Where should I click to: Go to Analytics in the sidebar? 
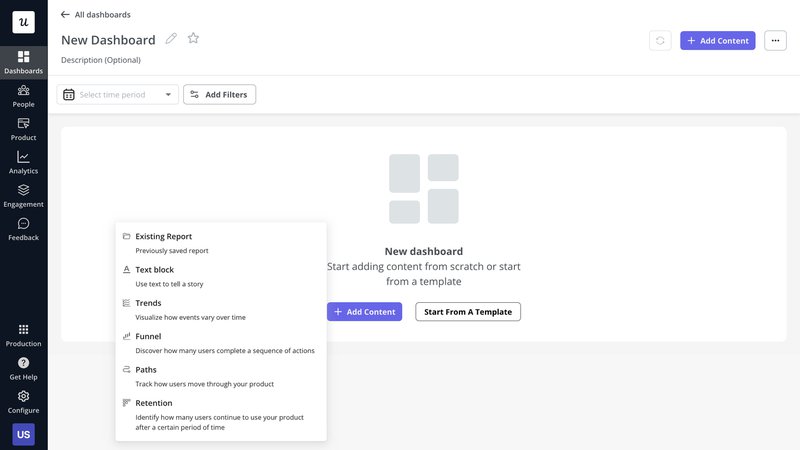coord(23,162)
